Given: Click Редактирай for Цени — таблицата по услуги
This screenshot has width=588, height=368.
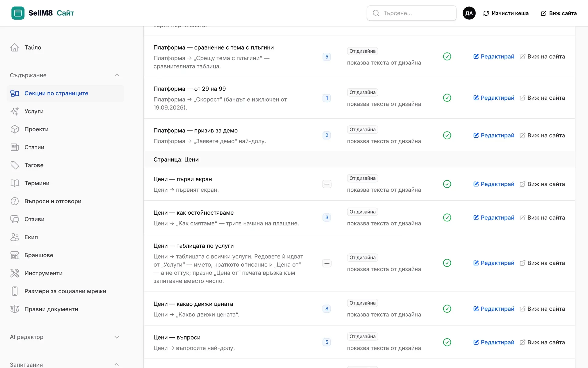Looking at the screenshot, I should (x=494, y=263).
